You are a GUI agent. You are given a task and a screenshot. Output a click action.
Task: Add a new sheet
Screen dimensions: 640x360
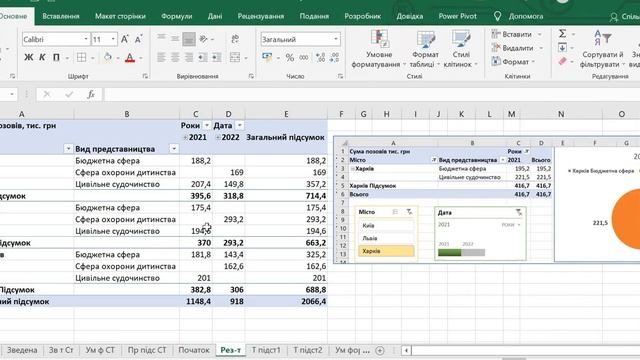pos(380,350)
